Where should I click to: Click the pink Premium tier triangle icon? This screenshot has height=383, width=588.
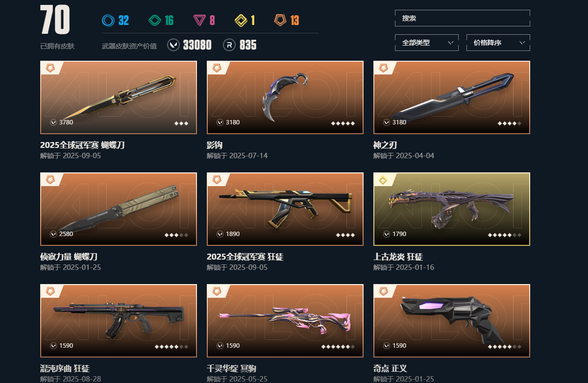tap(199, 20)
